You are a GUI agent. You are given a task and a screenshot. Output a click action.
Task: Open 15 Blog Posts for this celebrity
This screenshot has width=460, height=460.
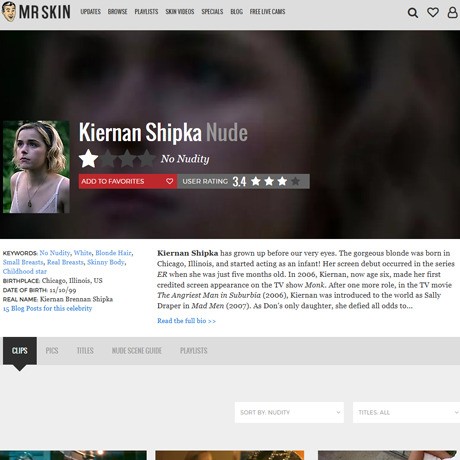point(47,308)
